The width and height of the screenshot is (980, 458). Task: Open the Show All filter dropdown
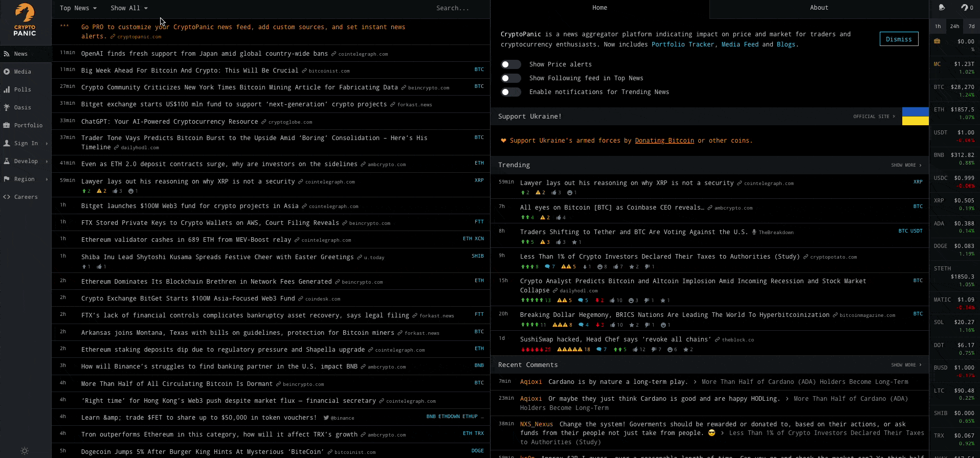tap(129, 8)
